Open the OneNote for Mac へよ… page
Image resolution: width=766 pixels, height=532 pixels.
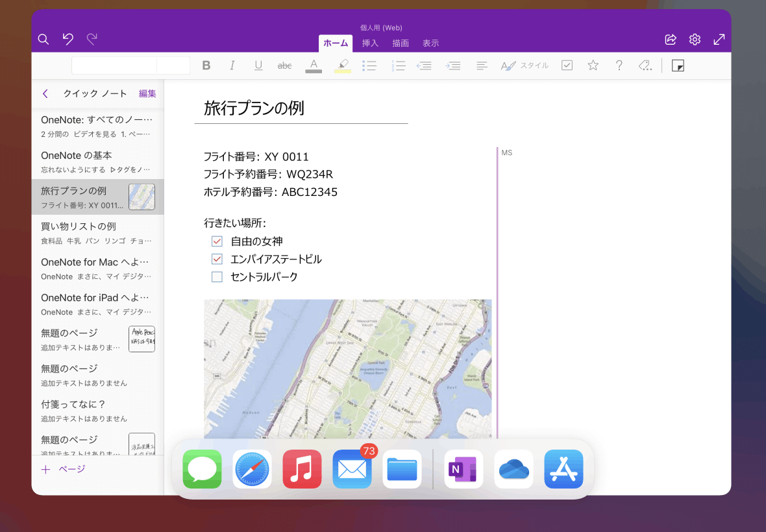[x=98, y=269]
